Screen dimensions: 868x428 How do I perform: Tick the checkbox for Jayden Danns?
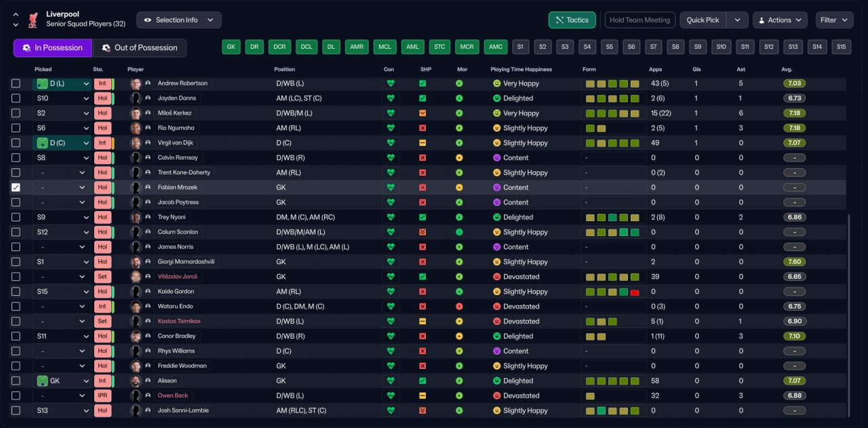coord(16,98)
